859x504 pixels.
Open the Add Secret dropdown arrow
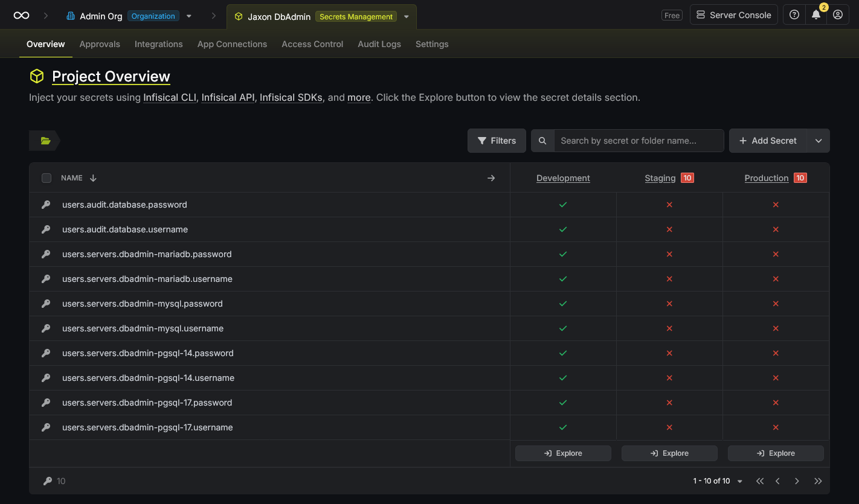pos(819,141)
